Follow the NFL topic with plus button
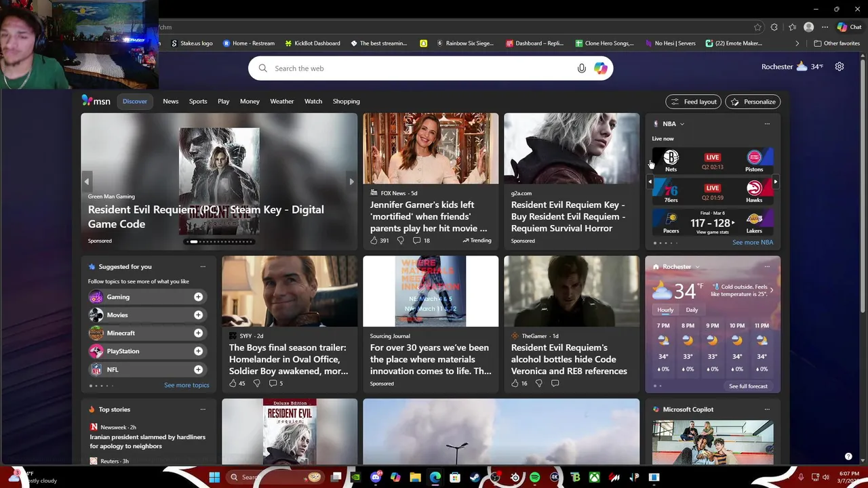The image size is (868, 488). click(x=198, y=369)
